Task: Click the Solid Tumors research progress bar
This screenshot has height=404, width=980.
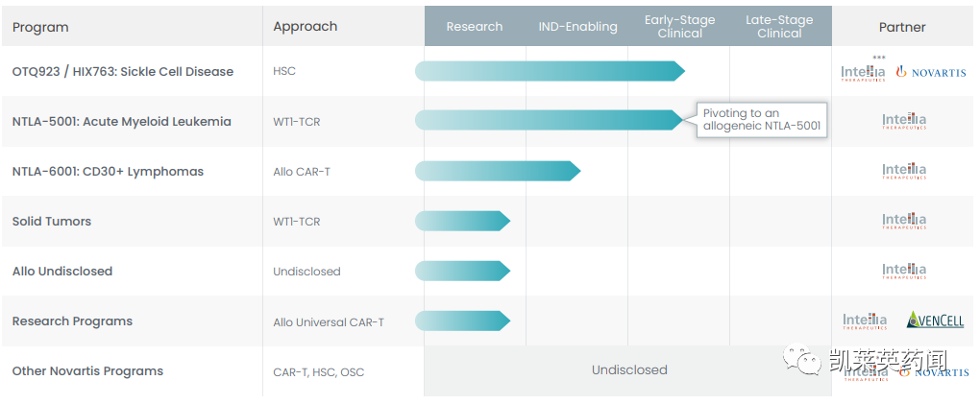Action: pos(461,221)
